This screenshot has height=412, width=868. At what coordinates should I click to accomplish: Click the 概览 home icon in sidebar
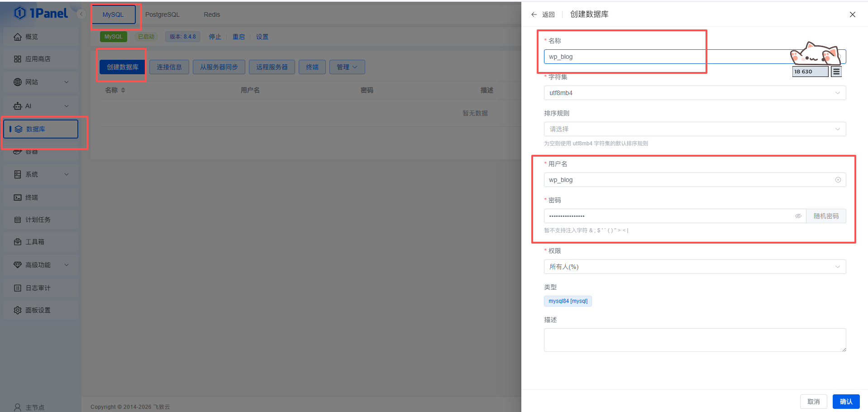click(x=18, y=37)
